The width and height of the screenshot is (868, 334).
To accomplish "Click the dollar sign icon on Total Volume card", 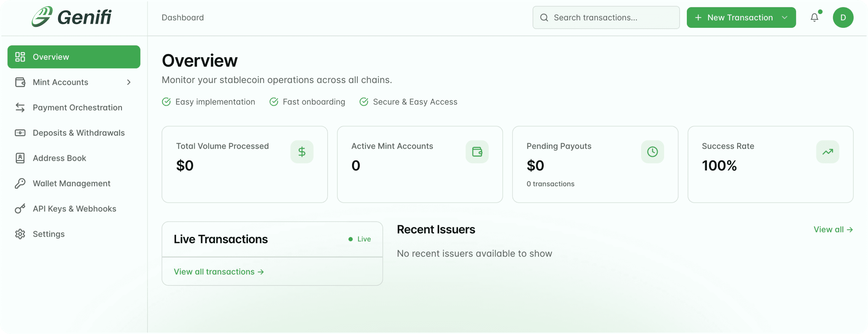I will (302, 152).
